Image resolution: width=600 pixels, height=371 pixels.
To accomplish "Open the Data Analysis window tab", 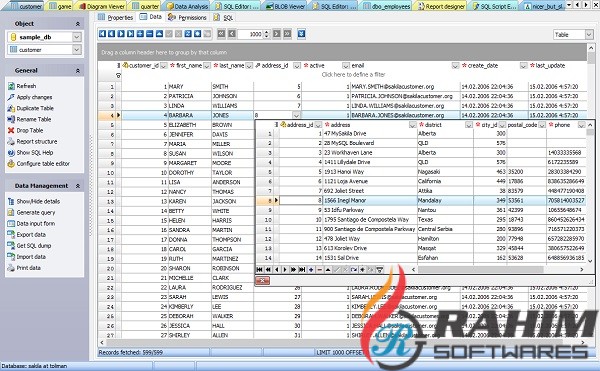I will pos(187,6).
